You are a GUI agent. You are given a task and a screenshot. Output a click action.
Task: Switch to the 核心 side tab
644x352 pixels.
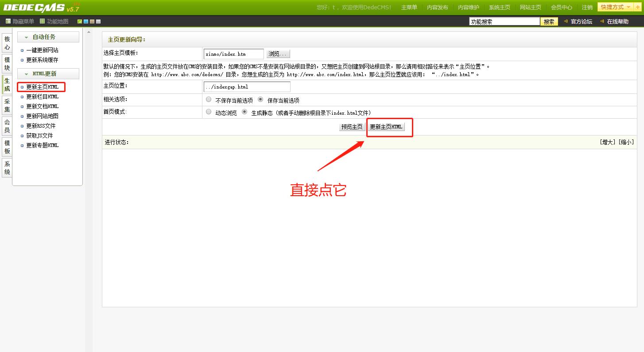(7, 43)
